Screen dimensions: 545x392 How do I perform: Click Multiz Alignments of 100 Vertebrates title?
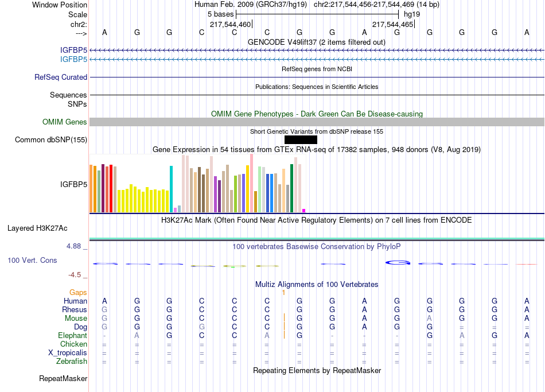click(x=317, y=285)
